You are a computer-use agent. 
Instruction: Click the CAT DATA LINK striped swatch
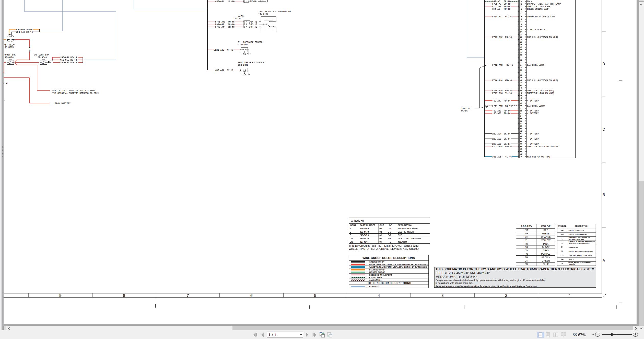pyautogui.click(x=358, y=278)
